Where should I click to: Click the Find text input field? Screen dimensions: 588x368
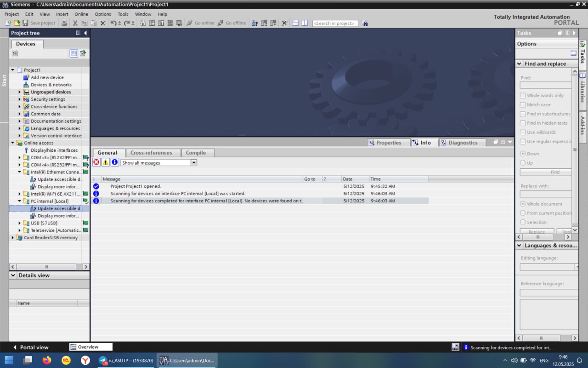(x=546, y=85)
